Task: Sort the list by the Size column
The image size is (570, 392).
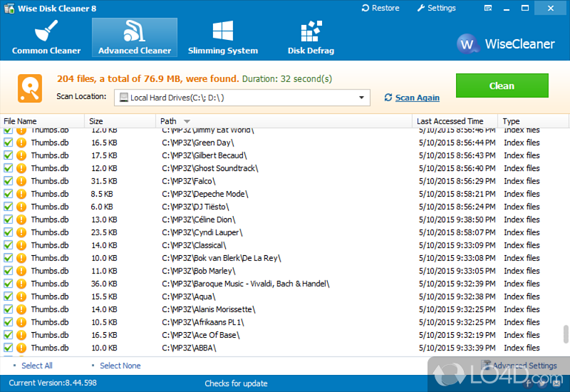Action: 96,121
